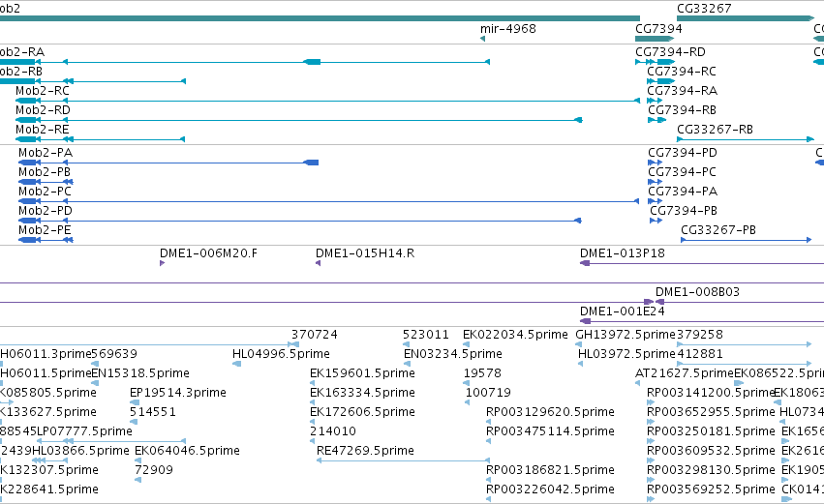824x504 pixels.
Task: Select CG33267-RB transcript label
Action: (715, 130)
